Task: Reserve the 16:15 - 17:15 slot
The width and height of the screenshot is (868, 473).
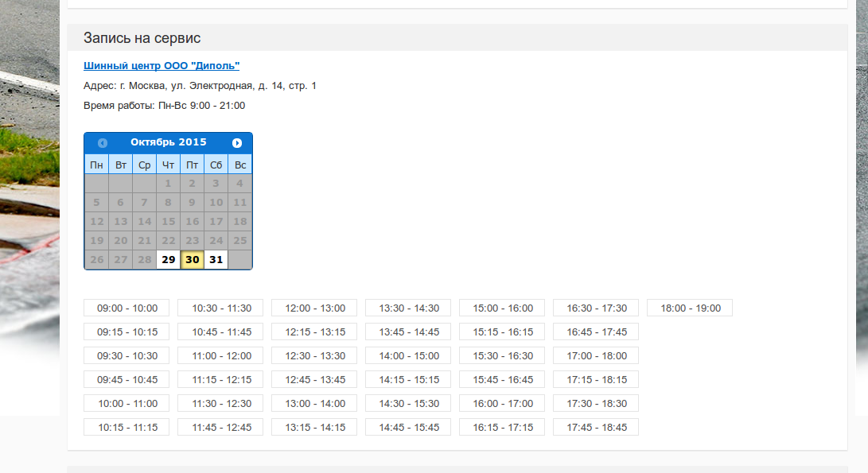Action: click(502, 427)
